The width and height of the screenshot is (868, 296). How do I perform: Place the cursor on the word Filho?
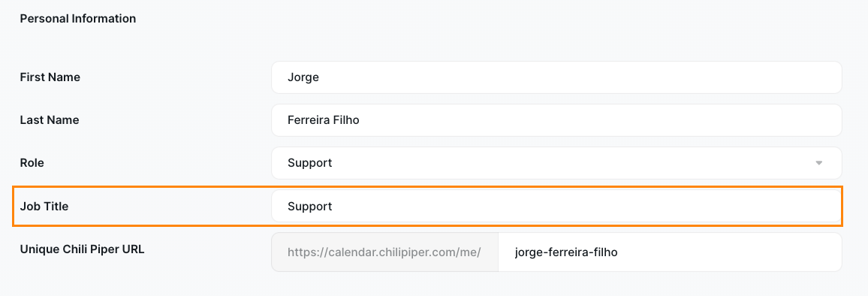coord(345,119)
